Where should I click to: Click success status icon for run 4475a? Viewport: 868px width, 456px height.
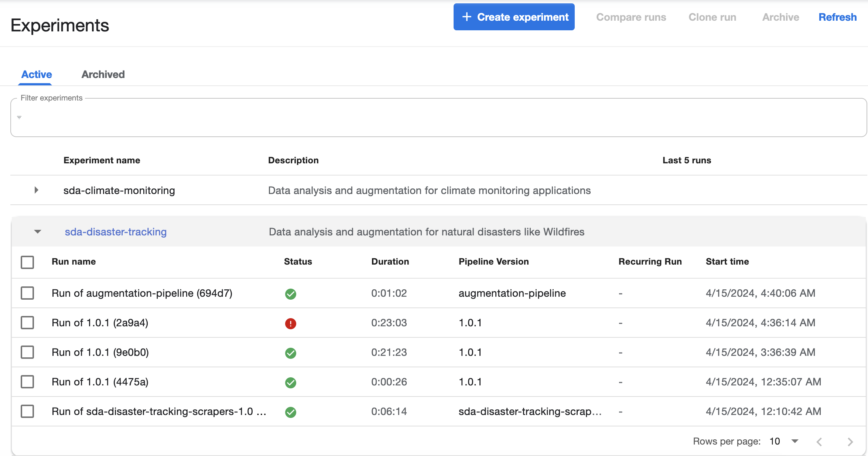tap(291, 382)
